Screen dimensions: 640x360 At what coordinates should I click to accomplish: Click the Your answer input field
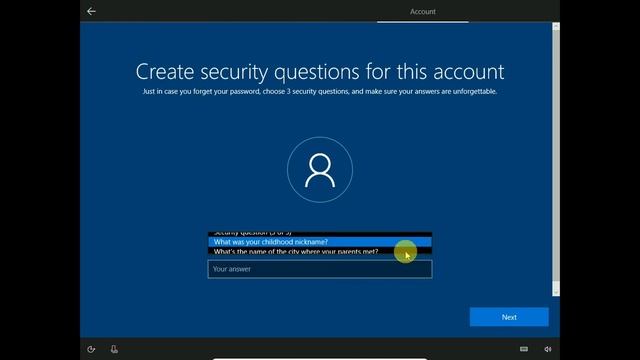[x=320, y=269]
